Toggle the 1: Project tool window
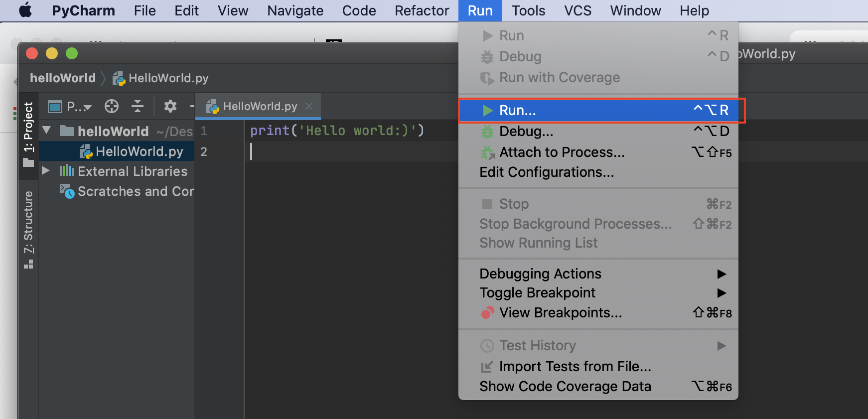This screenshot has height=419, width=868. pos(28,135)
